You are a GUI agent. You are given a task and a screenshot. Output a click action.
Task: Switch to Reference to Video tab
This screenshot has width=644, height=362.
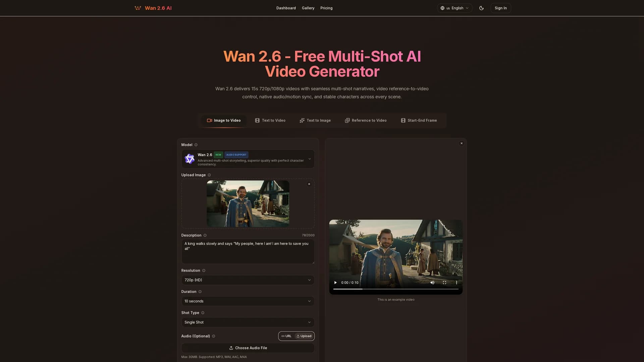click(x=366, y=120)
